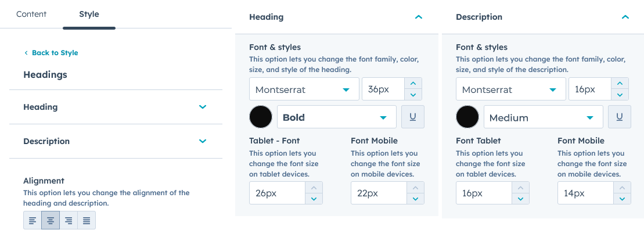Viewport: 644px width, 237px height.
Task: Collapse the open Heading panel
Action: coord(418,17)
